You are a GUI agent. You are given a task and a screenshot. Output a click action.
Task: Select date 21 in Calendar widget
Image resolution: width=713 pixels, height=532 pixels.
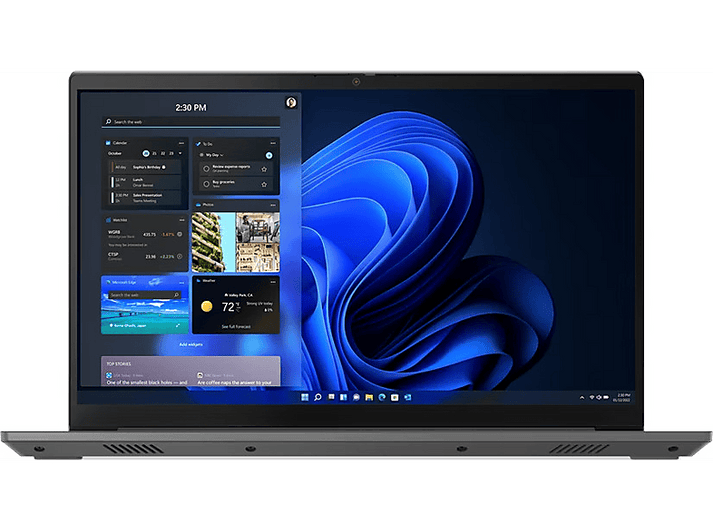[x=155, y=153]
